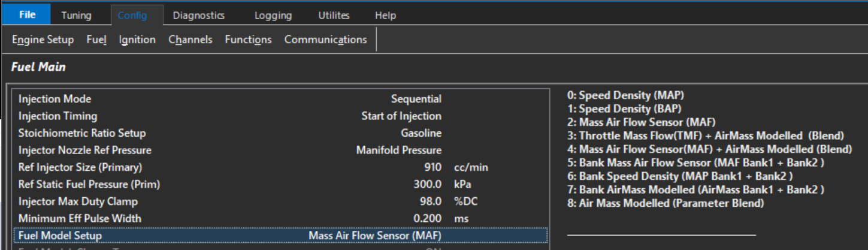This screenshot has width=868, height=250.
Task: Click the Help menu
Action: pyautogui.click(x=385, y=16)
